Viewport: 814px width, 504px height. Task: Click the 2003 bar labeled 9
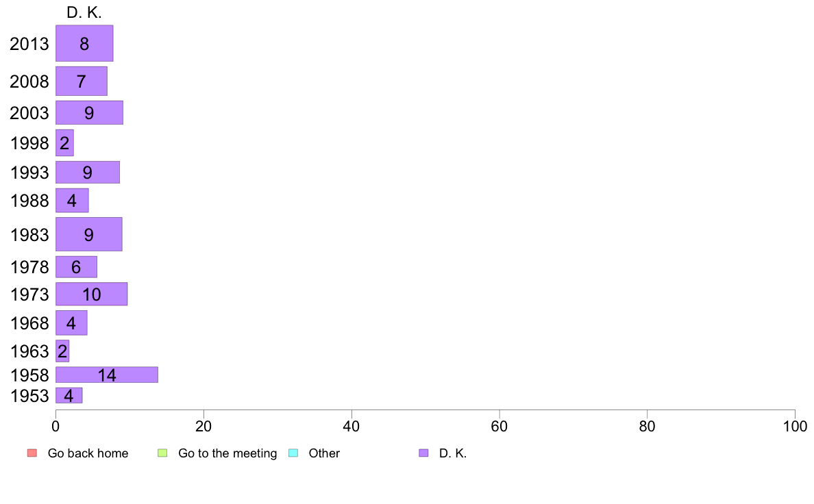89,112
